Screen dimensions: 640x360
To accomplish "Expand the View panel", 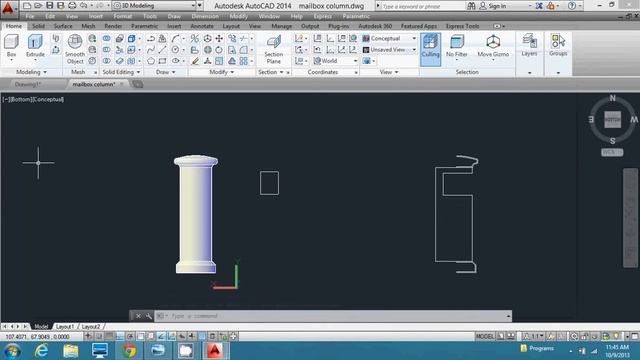I will [x=389, y=72].
